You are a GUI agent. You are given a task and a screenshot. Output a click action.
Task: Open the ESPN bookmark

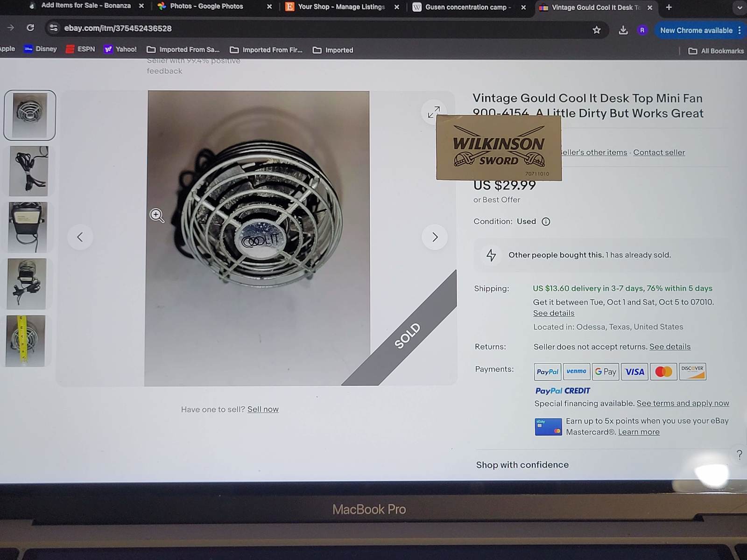(80, 49)
